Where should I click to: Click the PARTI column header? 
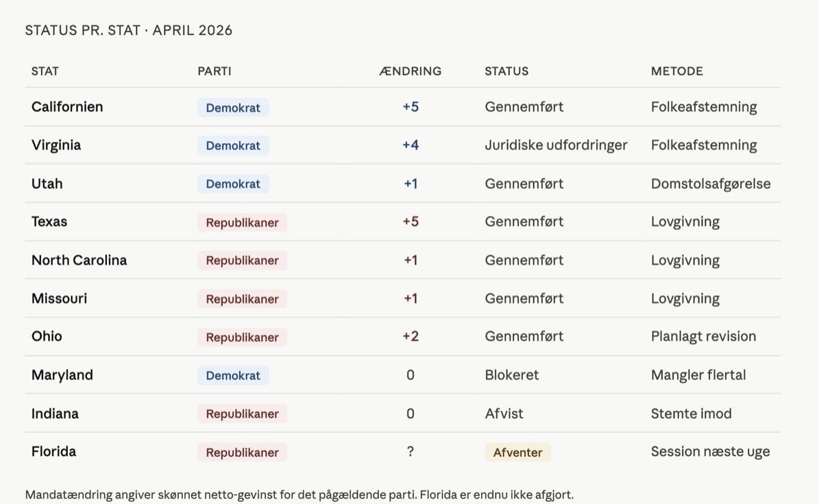pos(215,71)
